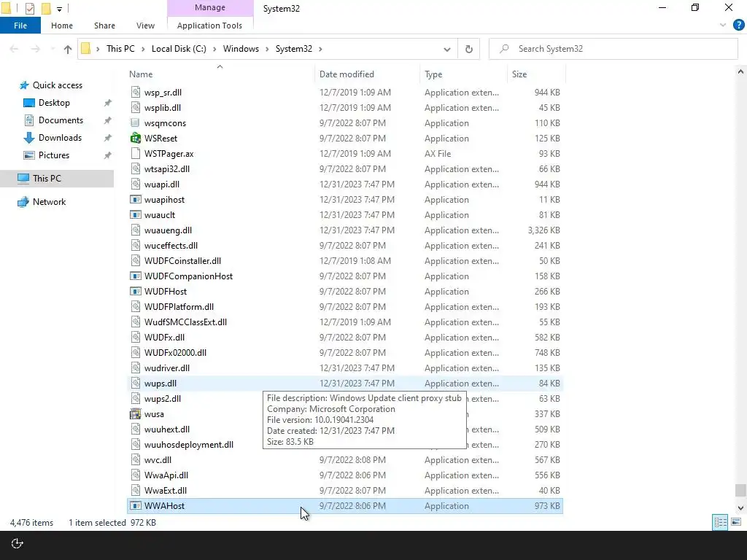This screenshot has width=747, height=560.
Task: Click scrollbar up arrow of file list
Action: click(740, 72)
